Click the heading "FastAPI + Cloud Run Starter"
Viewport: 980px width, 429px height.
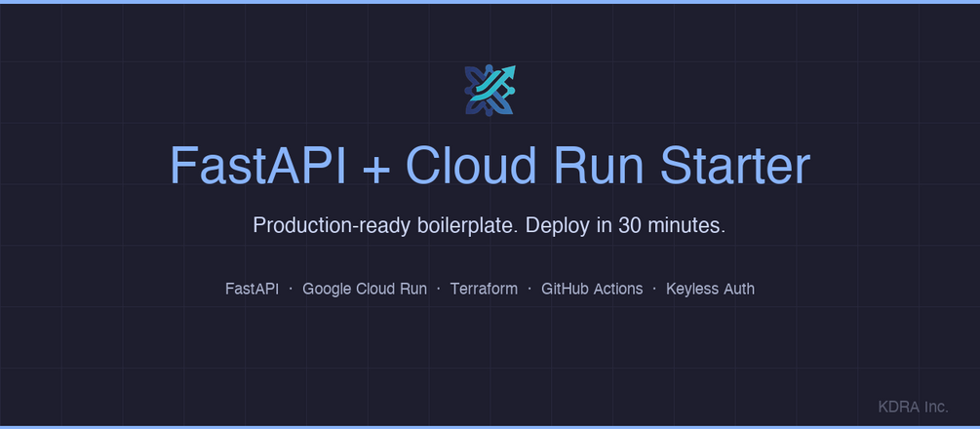coord(490,165)
